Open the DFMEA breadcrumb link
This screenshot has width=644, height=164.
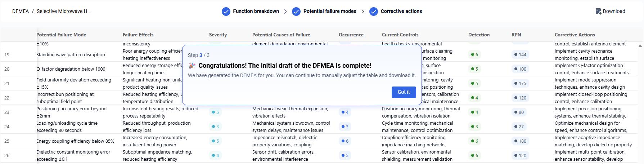21,12
